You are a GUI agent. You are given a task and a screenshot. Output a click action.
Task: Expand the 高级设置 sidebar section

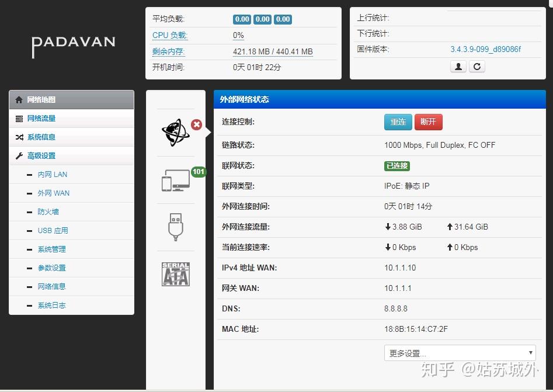(x=43, y=155)
